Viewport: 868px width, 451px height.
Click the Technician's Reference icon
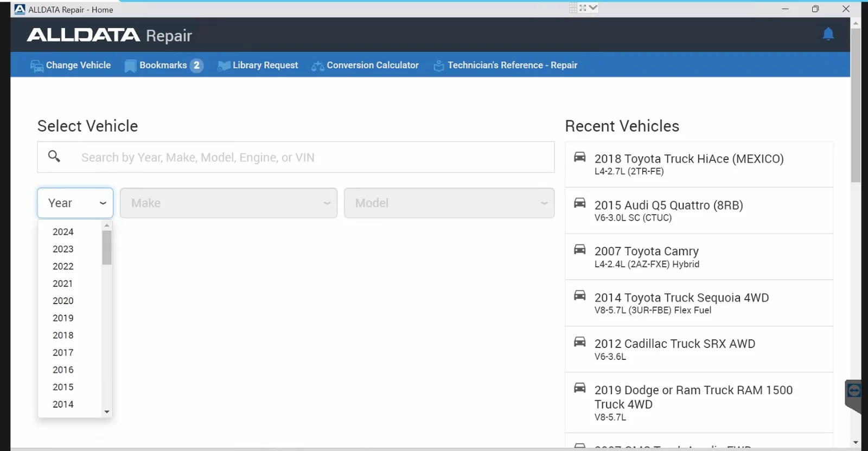pyautogui.click(x=438, y=66)
